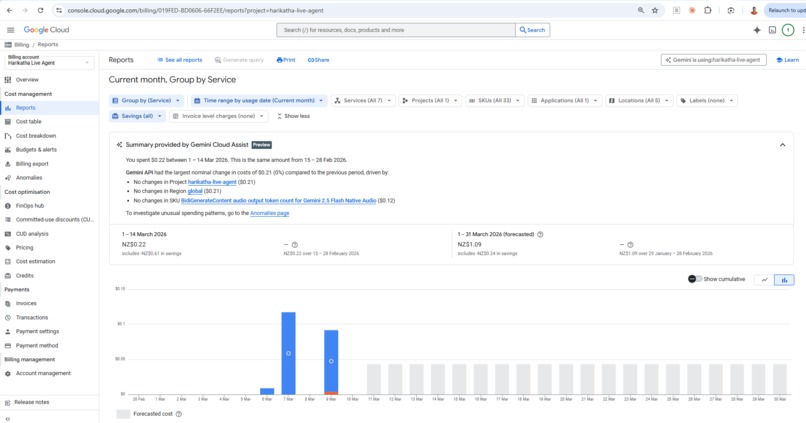
Task: Open Applications (All 1) filter dropdown
Action: (x=564, y=101)
